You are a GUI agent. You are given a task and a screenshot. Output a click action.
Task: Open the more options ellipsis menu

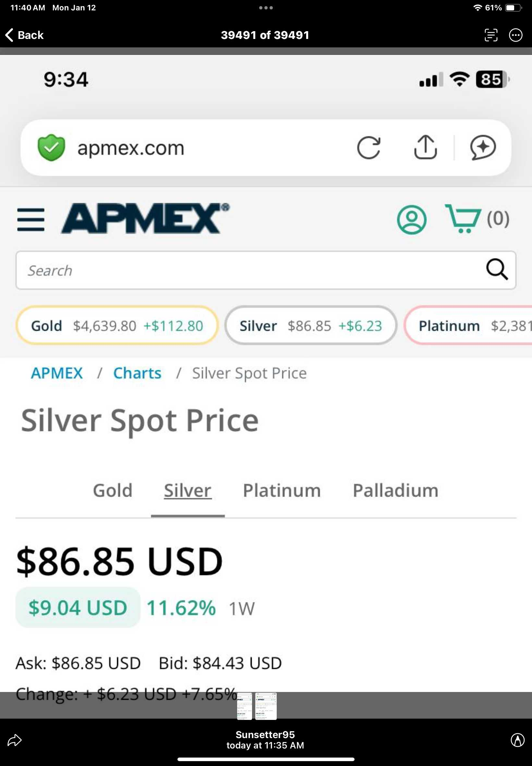click(x=515, y=35)
